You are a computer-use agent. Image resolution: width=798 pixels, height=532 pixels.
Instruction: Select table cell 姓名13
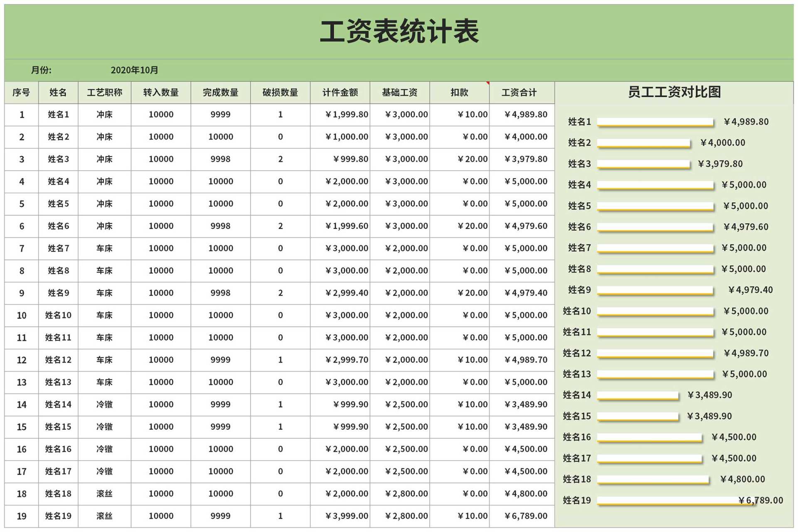click(58, 382)
